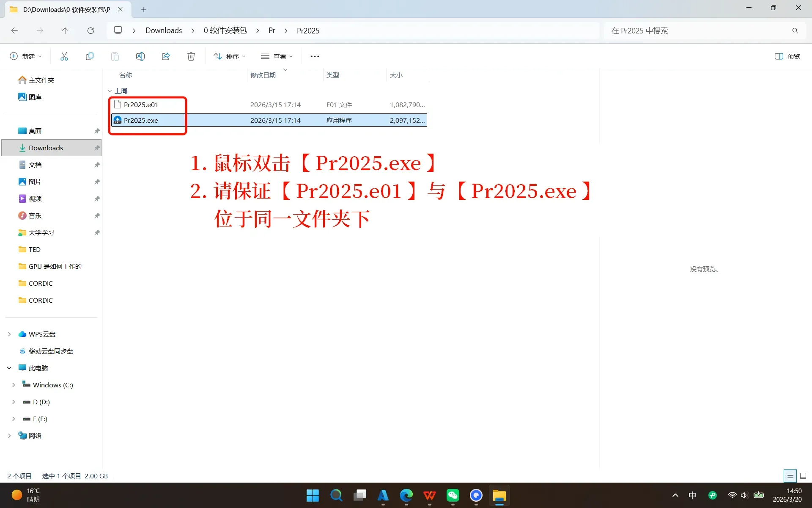Collapse the 上周 file group
812x508 pixels.
pos(110,91)
